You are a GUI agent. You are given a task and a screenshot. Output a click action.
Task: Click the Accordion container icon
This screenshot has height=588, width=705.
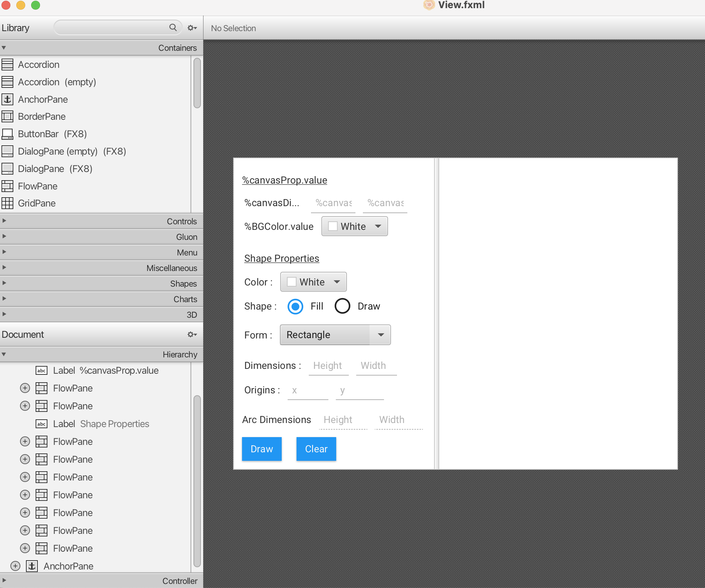pyautogui.click(x=7, y=65)
